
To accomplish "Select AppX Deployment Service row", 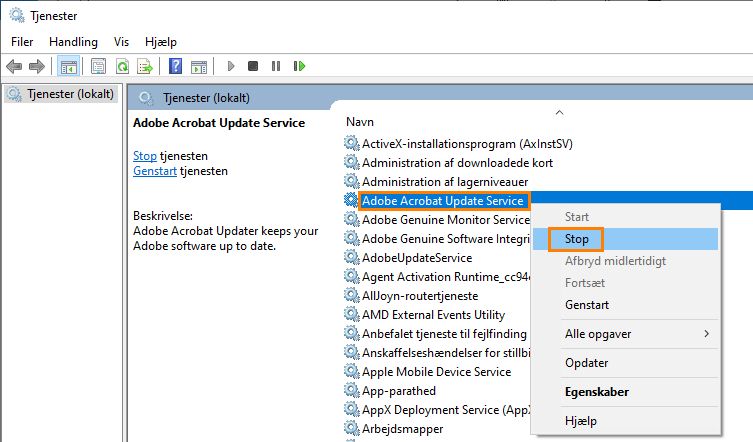I will point(446,410).
